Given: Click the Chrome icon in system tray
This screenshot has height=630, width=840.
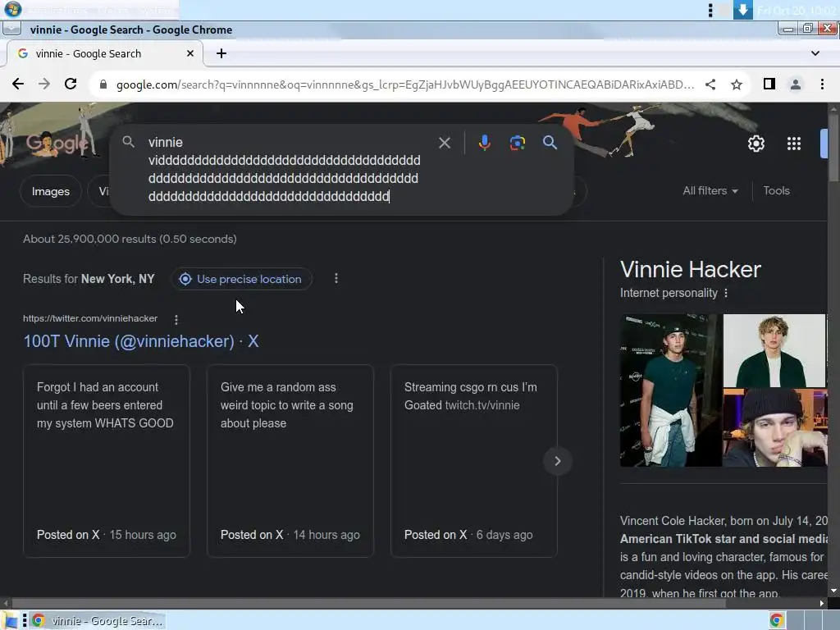Looking at the screenshot, I should pyautogui.click(x=776, y=621).
